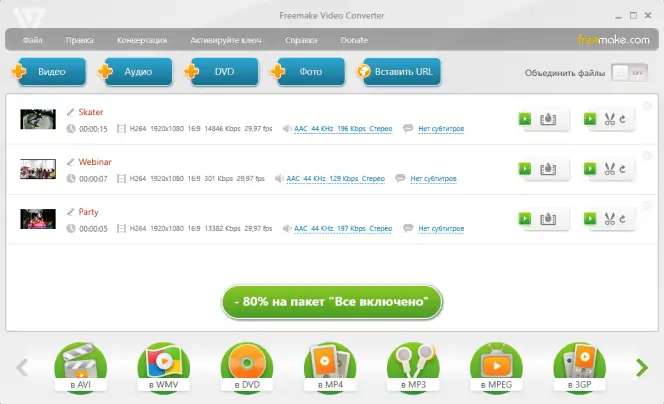The width and height of the screenshot is (664, 404).
Task: Play the Skater video preview
Action: pyautogui.click(x=525, y=119)
